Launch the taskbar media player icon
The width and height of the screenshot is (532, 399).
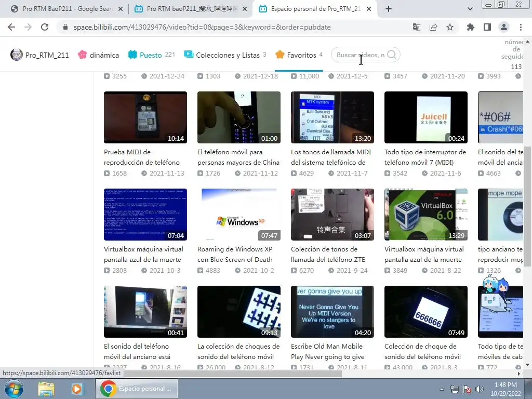(77, 389)
